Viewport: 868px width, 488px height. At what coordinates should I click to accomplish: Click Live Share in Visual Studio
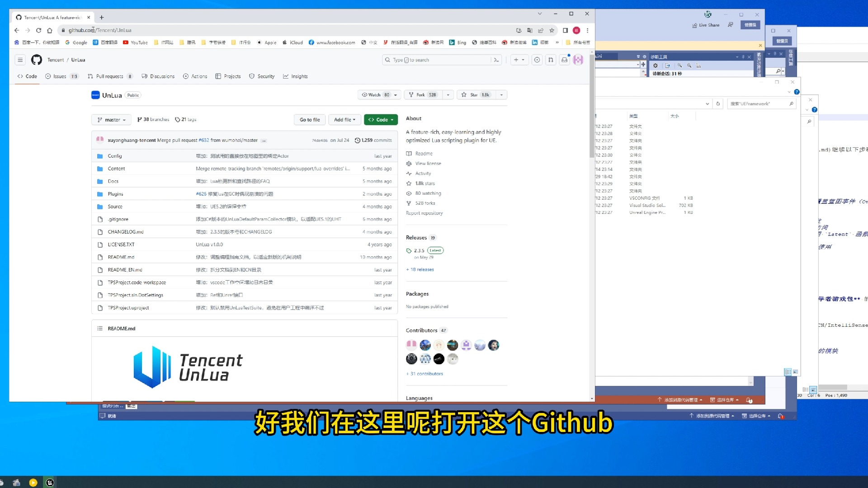706,25
